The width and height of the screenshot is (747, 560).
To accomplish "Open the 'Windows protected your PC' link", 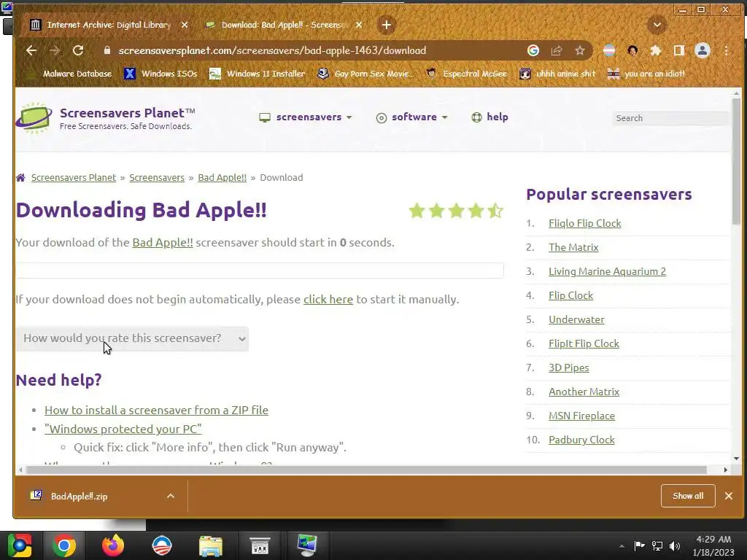I will tap(123, 429).
